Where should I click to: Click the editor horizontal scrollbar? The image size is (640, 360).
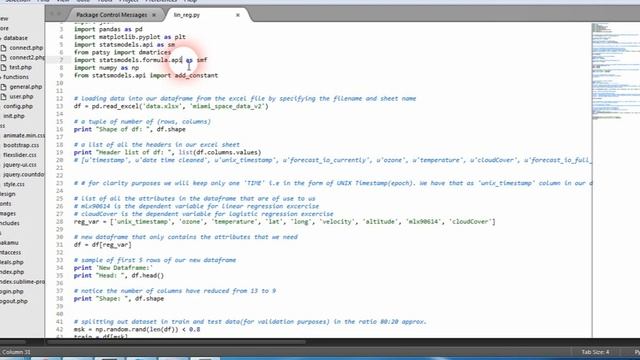[x=176, y=342]
